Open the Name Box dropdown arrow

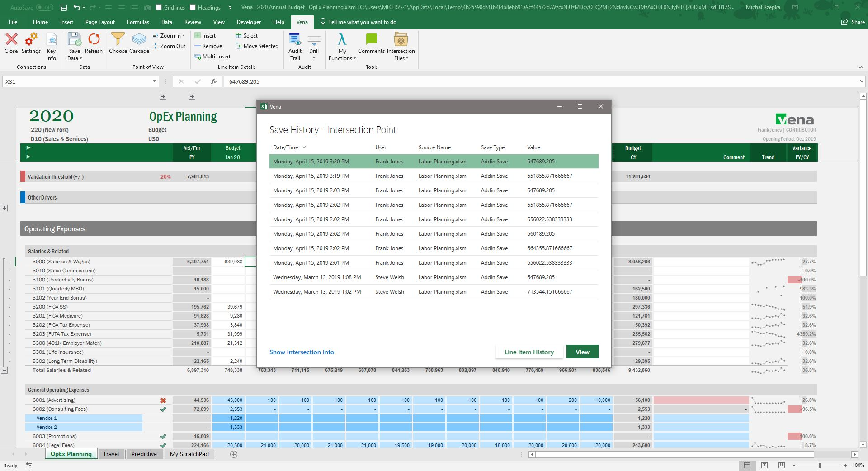coord(154,81)
